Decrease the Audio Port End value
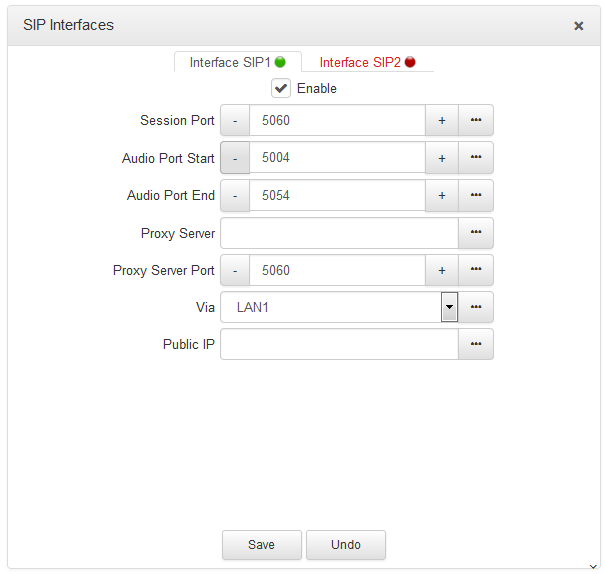This screenshot has width=605, height=574. [x=235, y=195]
